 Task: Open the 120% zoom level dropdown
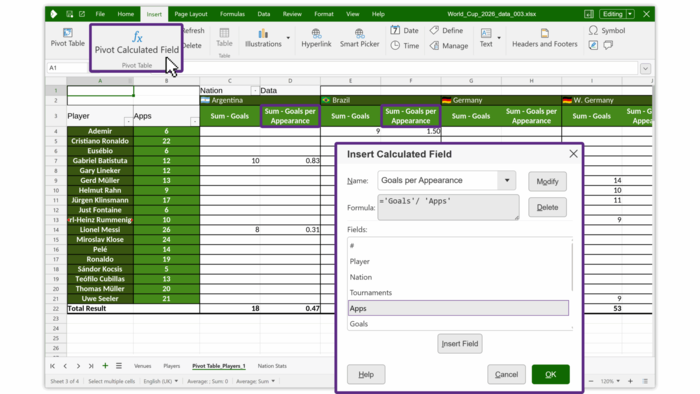coord(610,381)
